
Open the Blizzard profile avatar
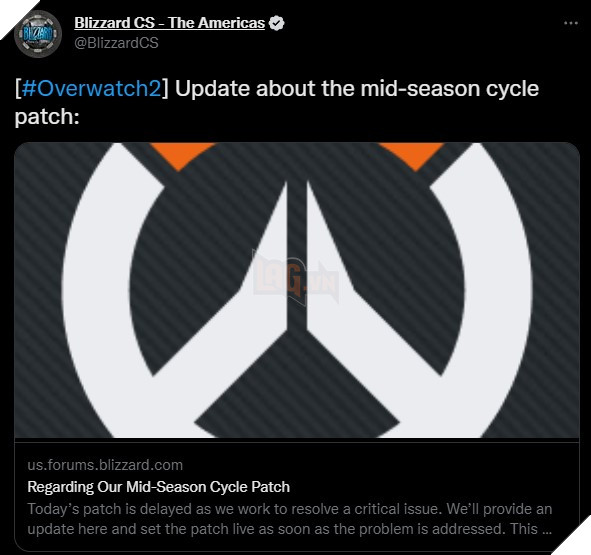click(38, 34)
